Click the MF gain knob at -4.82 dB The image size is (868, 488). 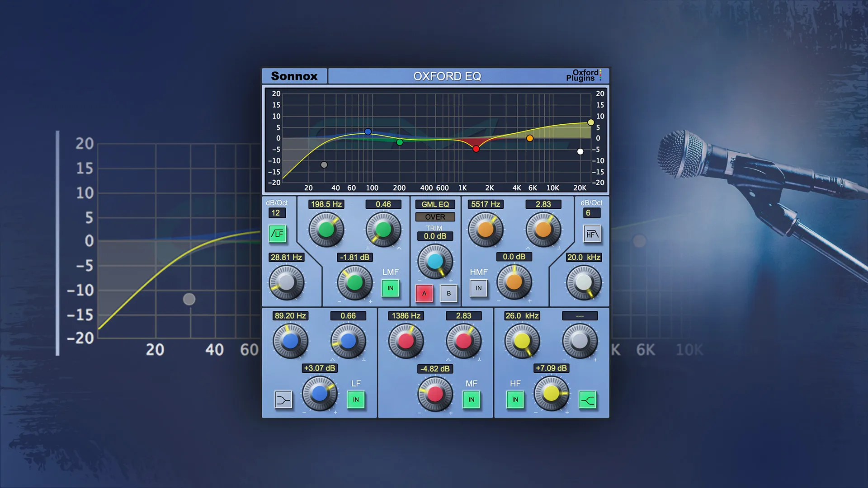tap(435, 394)
